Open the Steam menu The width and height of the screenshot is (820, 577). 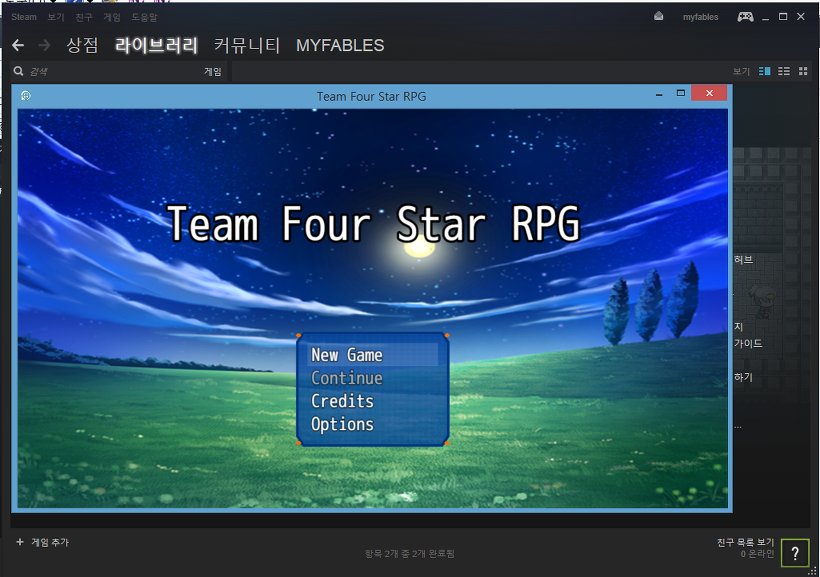[x=24, y=17]
